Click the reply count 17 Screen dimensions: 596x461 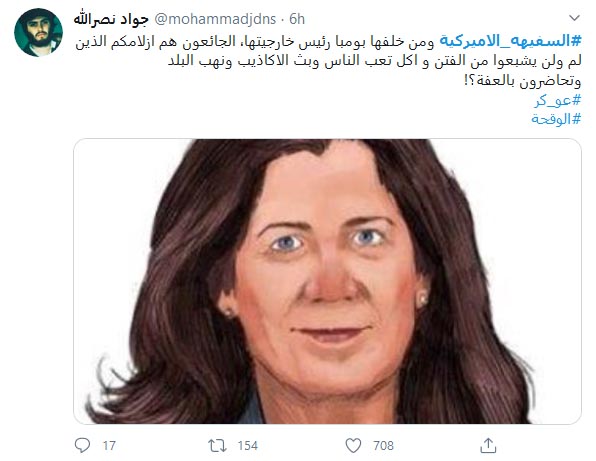click(x=109, y=445)
